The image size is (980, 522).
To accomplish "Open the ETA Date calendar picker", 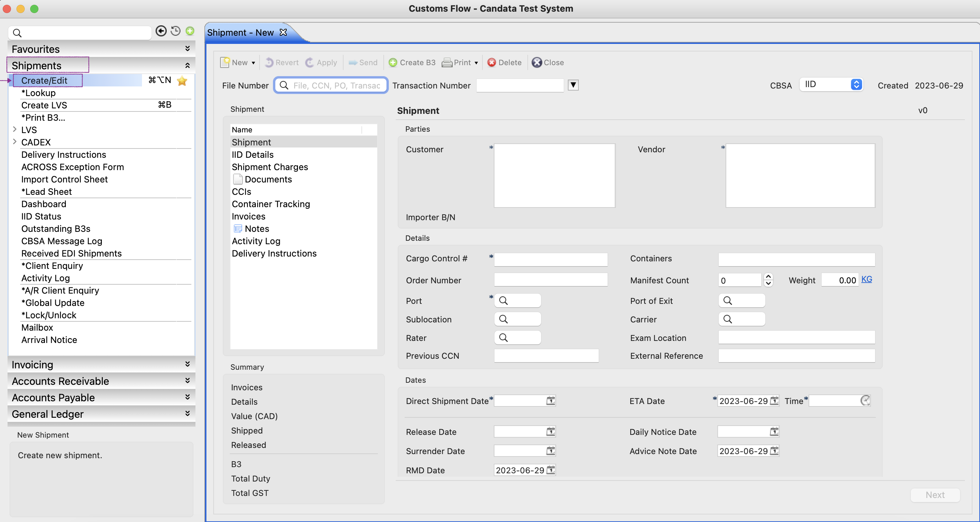I will [774, 401].
